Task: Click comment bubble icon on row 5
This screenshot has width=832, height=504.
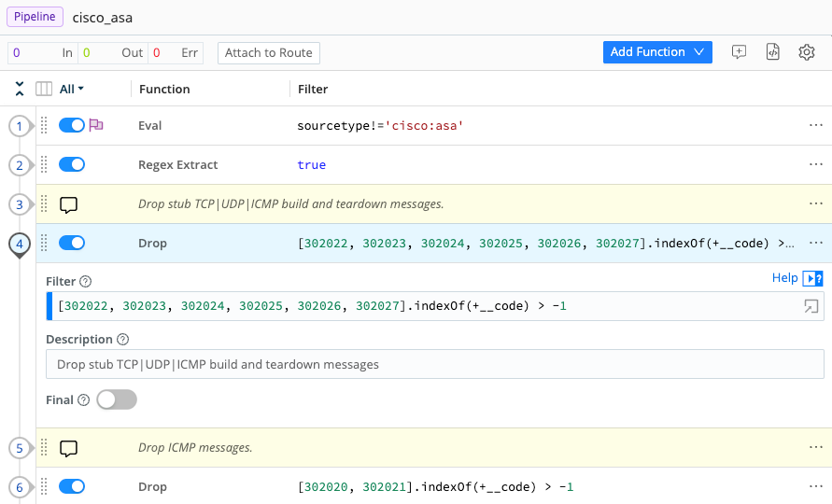Action: 68,448
